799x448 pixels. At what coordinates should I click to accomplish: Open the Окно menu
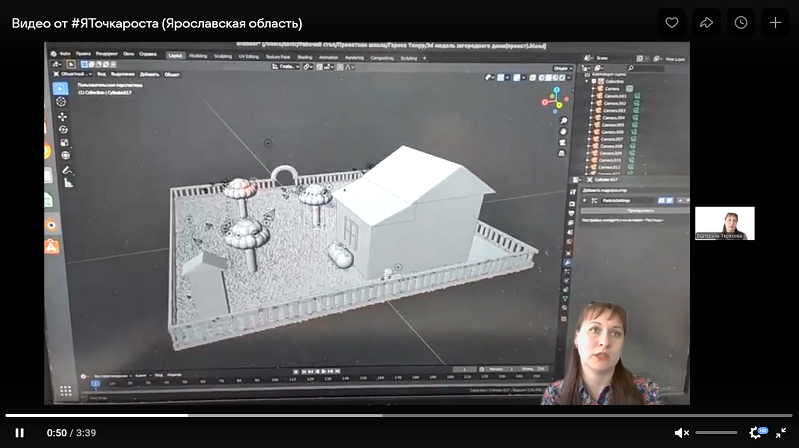(128, 54)
